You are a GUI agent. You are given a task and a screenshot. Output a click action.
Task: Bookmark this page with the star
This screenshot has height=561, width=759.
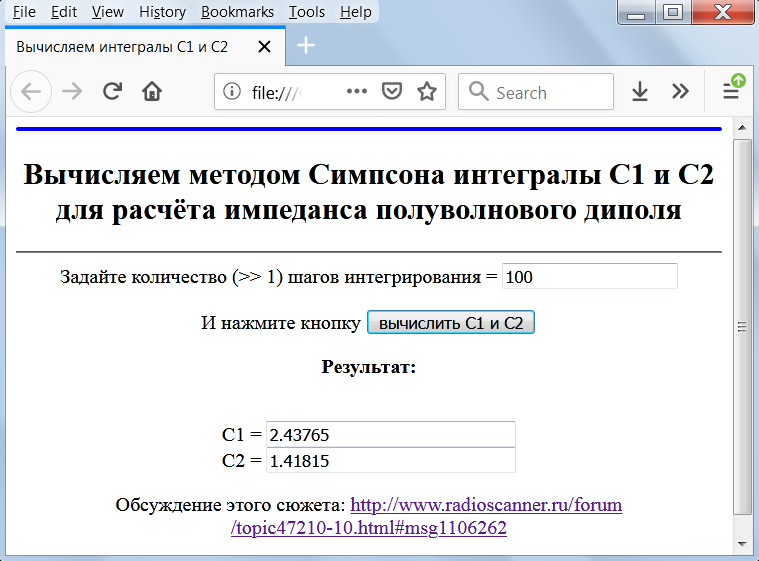[427, 91]
